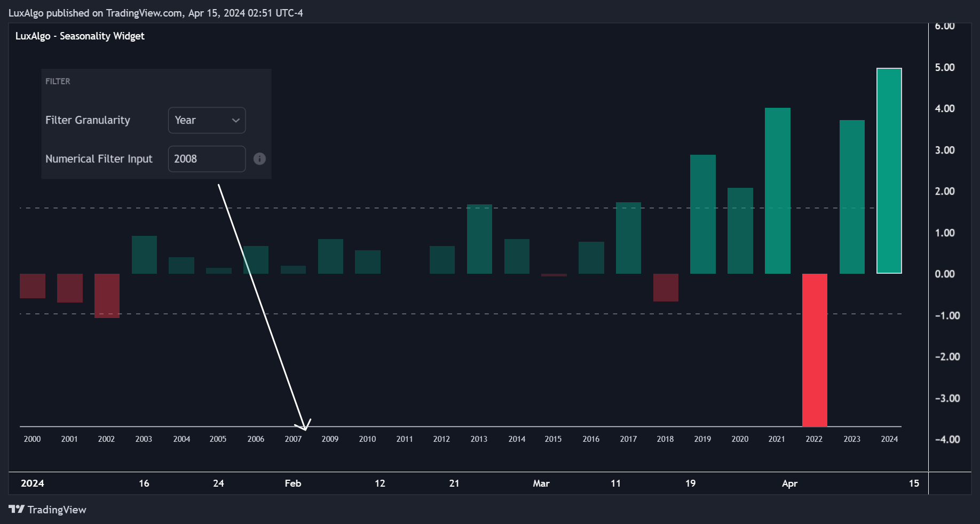Click the Mar label on the time axis
Viewport: 980px width, 524px height.
[541, 483]
